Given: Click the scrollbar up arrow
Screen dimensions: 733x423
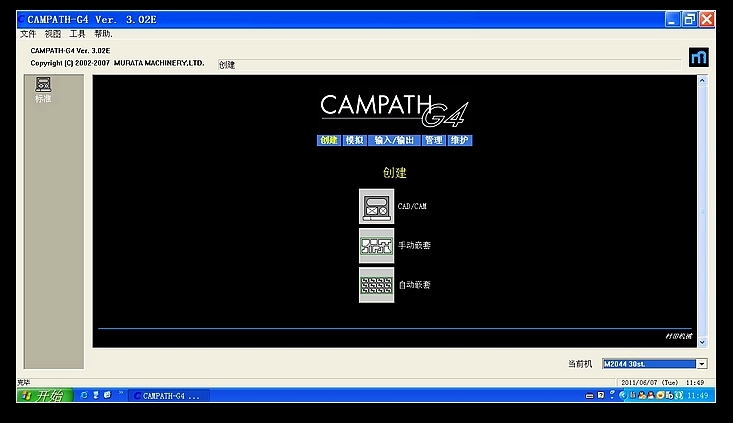Looking at the screenshot, I should pyautogui.click(x=702, y=81).
